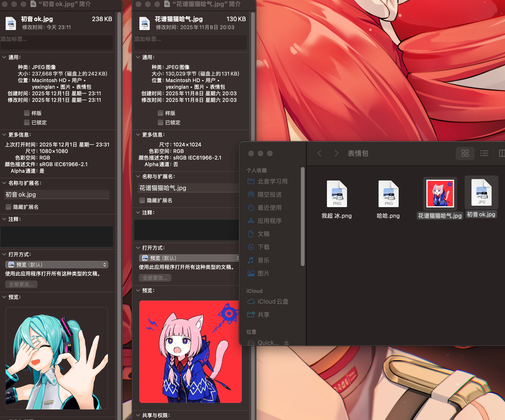Go to 下载 in Finder sidebar

pyautogui.click(x=263, y=247)
